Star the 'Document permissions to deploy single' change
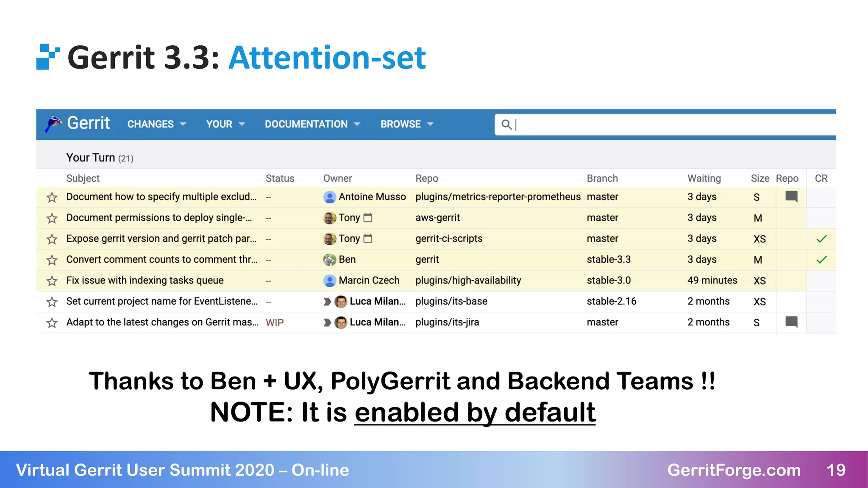This screenshot has height=488, width=868. point(52,218)
